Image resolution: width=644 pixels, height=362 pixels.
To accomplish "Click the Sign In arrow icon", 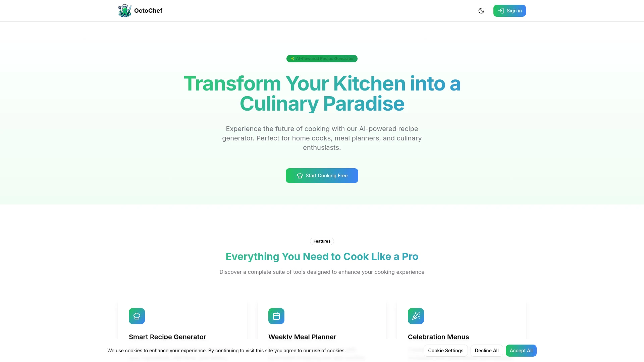I will (501, 11).
